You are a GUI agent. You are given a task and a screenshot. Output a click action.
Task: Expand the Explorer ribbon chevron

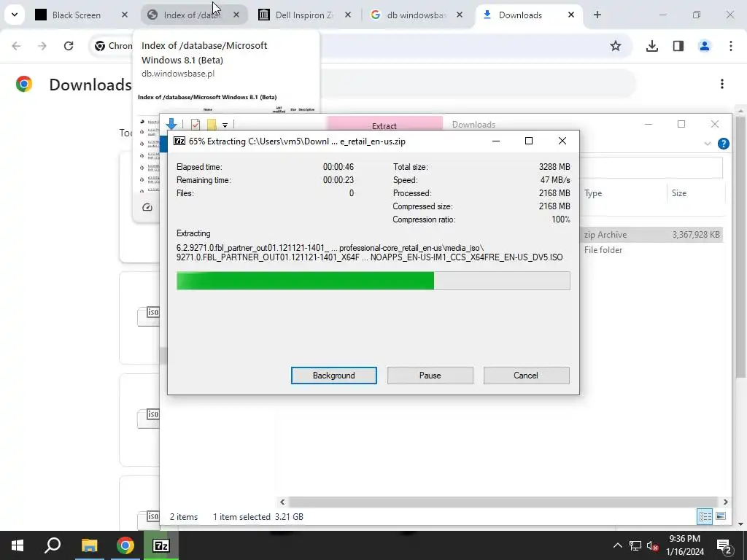point(708,144)
